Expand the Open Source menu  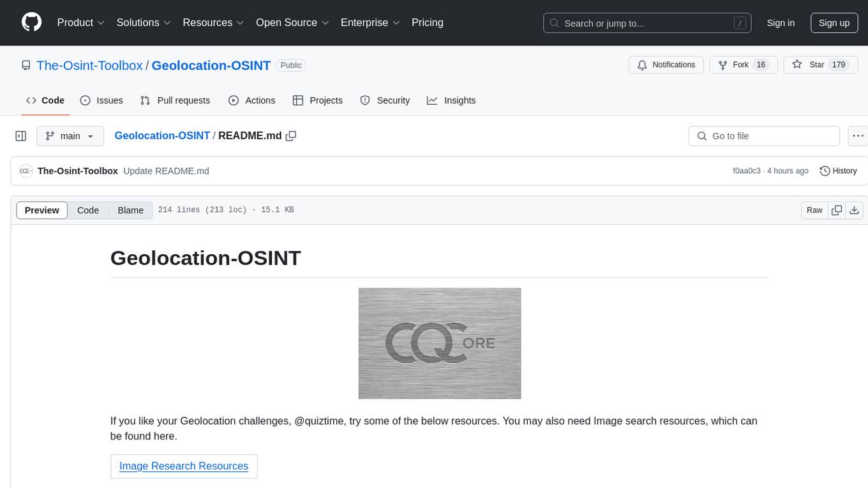292,22
